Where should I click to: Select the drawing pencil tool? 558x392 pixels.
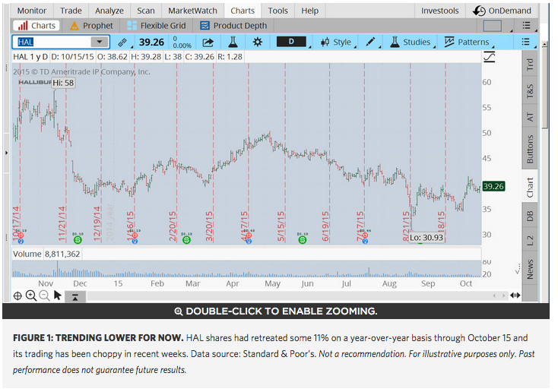click(x=370, y=42)
